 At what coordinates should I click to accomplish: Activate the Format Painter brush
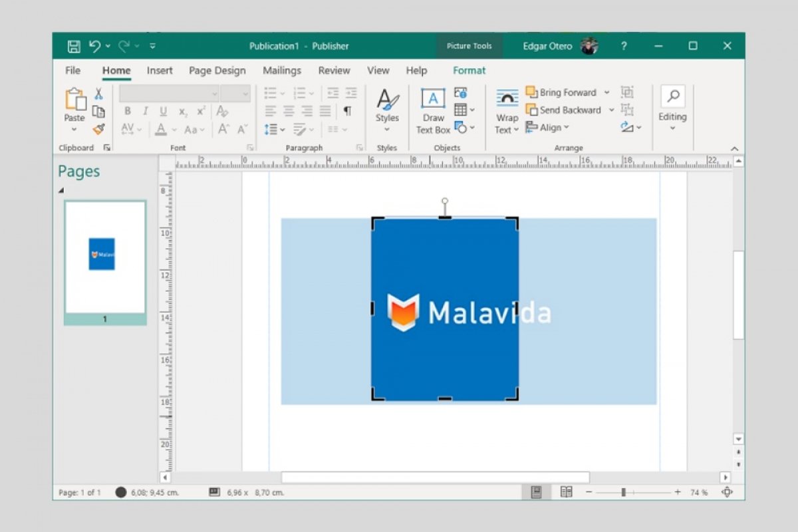98,129
